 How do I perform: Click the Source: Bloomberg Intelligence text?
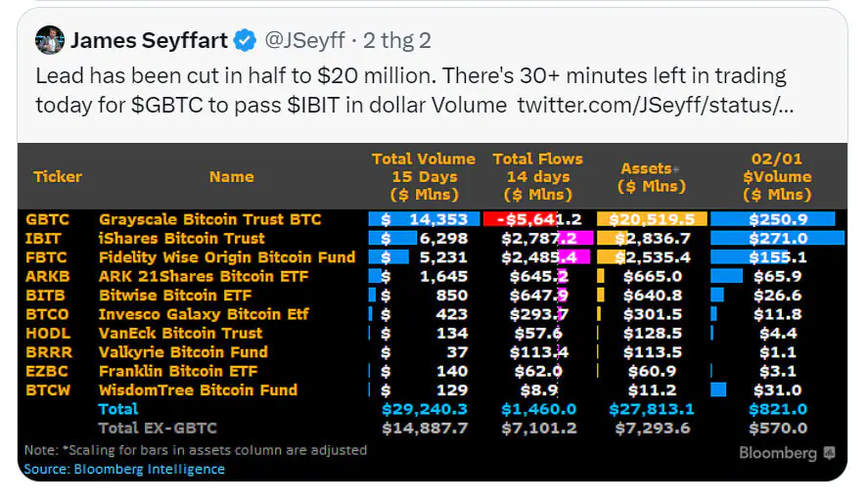pos(124,469)
